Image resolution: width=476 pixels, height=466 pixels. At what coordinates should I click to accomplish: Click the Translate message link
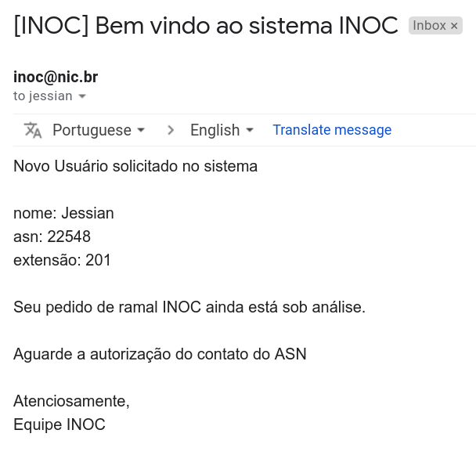(332, 130)
